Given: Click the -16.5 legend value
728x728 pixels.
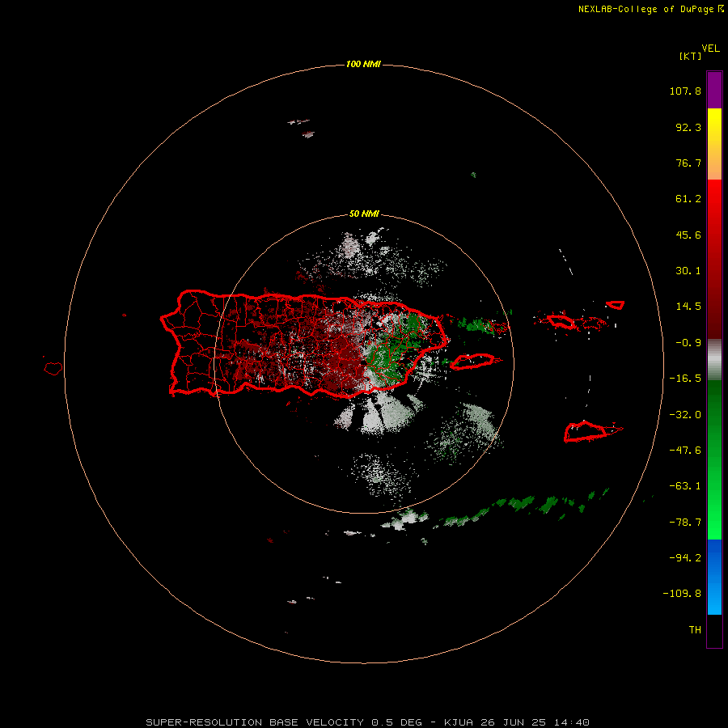Looking at the screenshot, I should pos(685,379).
